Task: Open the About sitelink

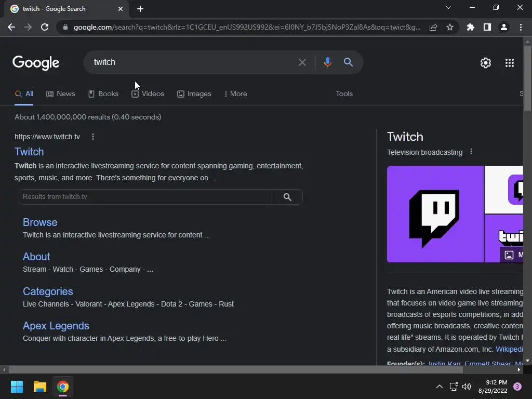Action: click(36, 257)
